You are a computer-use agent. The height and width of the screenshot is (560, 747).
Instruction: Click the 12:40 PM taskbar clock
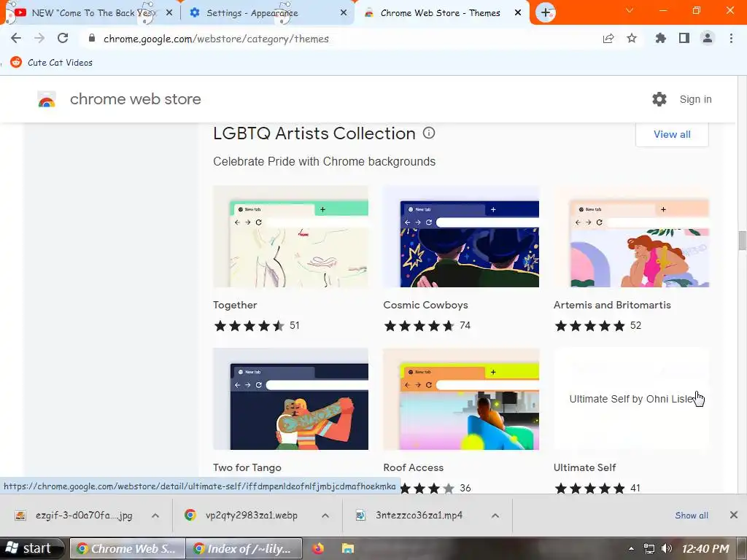tap(705, 548)
